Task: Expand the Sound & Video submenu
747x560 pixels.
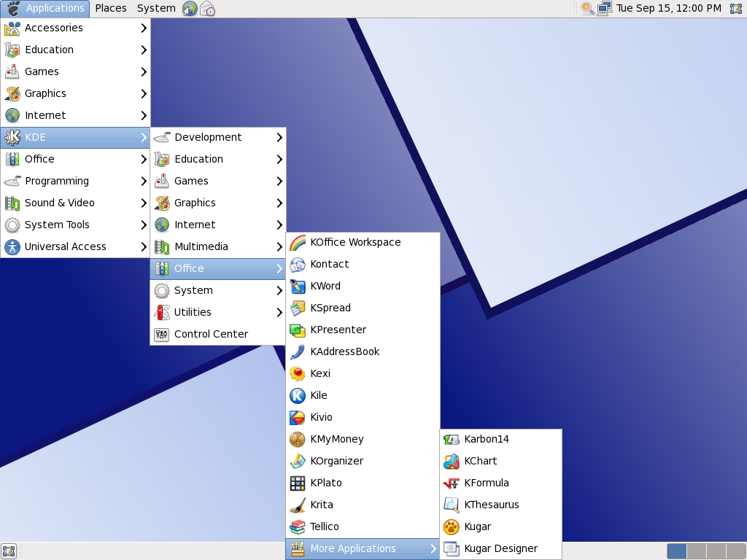Action: pyautogui.click(x=75, y=203)
